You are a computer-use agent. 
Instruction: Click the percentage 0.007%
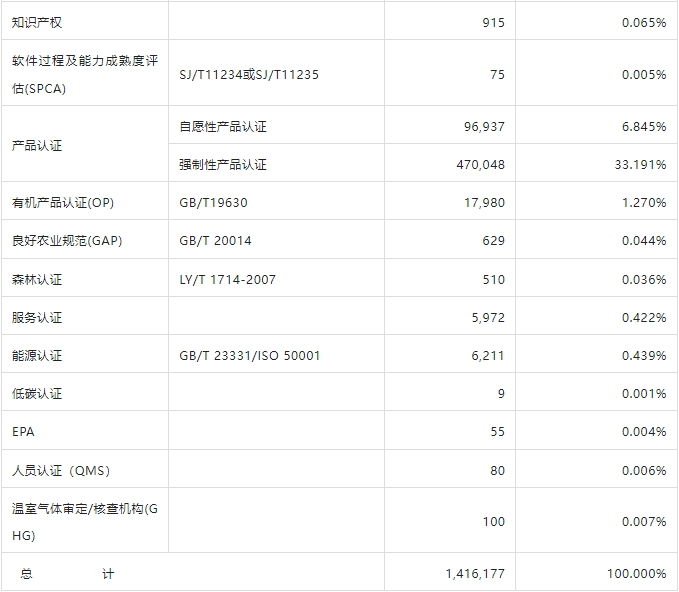click(x=644, y=522)
